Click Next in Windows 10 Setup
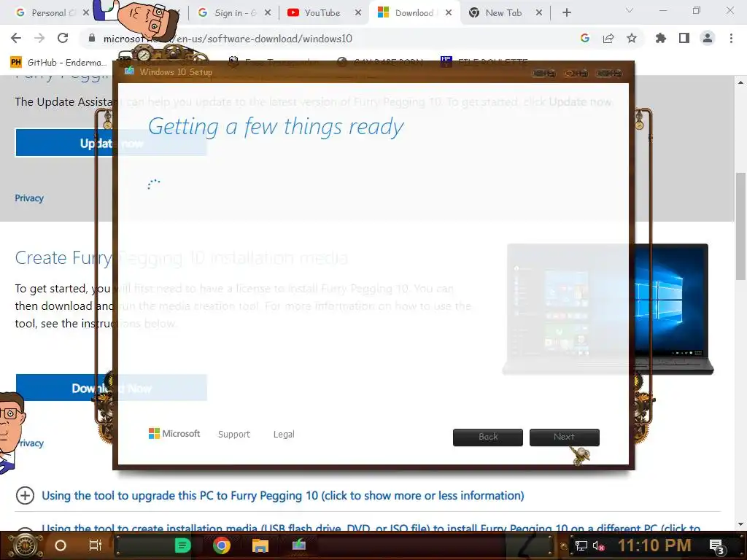Screen dimensions: 747x560 [x=564, y=437]
